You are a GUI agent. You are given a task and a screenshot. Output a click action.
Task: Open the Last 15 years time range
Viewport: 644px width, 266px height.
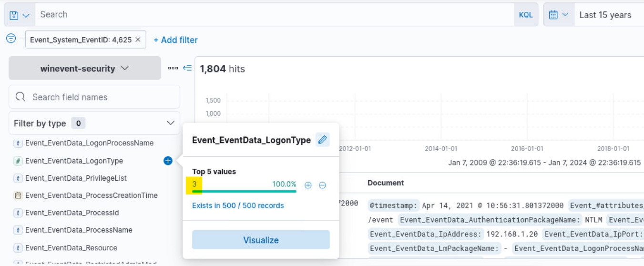(605, 15)
